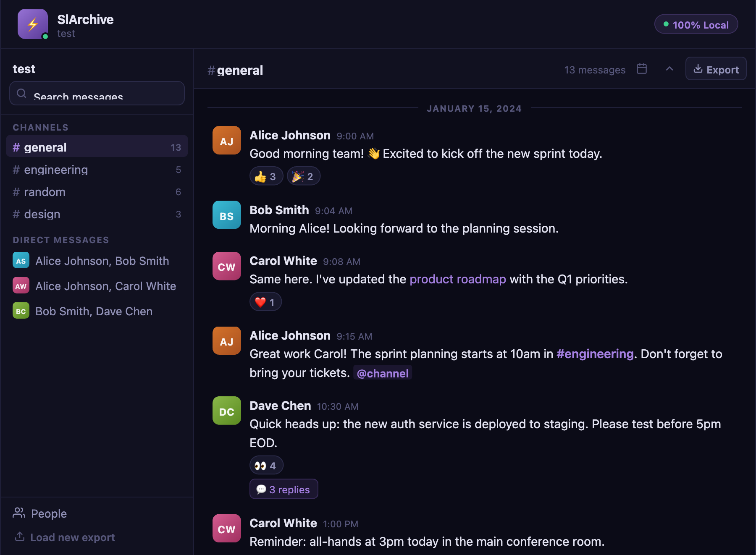756x555 pixels.
Task: Click Alice Johnson's AJ avatar
Action: [x=226, y=140]
